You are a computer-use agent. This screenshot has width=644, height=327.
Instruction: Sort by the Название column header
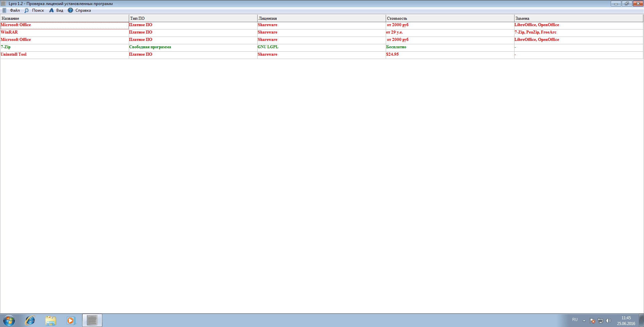pyautogui.click(x=64, y=18)
